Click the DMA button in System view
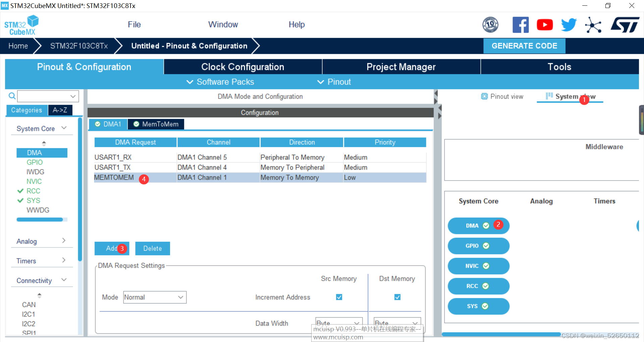Viewport: 644px width, 342px height. 479,226
